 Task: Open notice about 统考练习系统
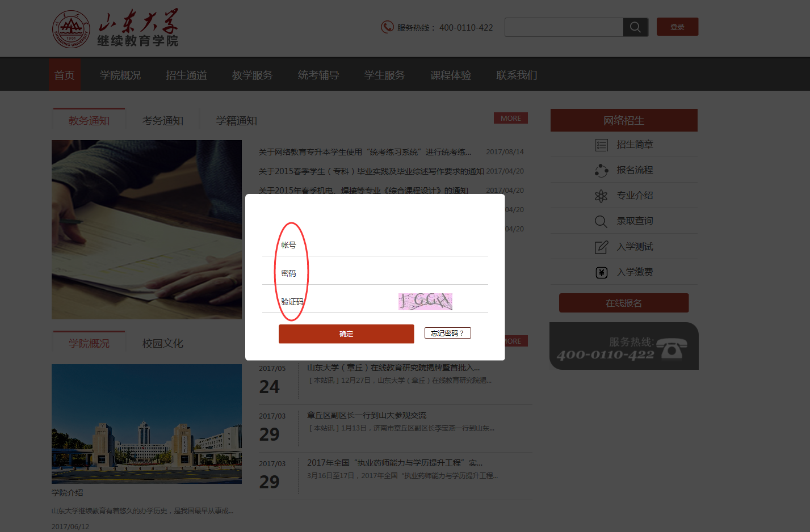pos(365,152)
